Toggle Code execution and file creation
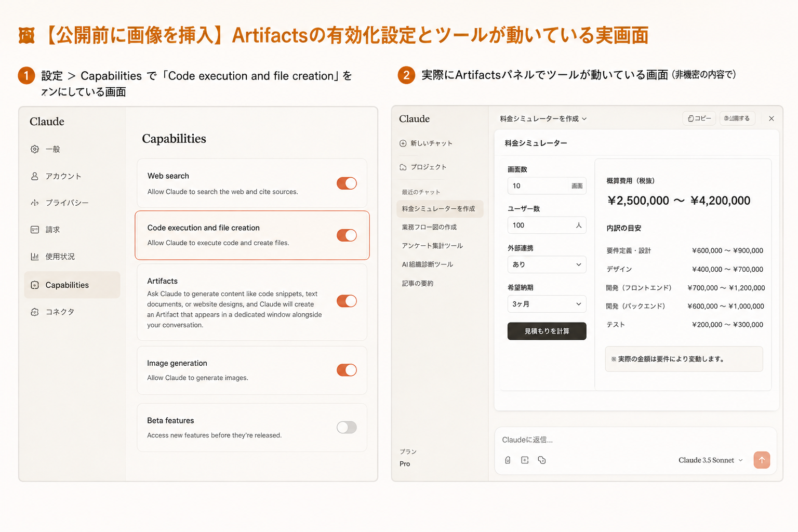The width and height of the screenshot is (798, 532). (347, 235)
